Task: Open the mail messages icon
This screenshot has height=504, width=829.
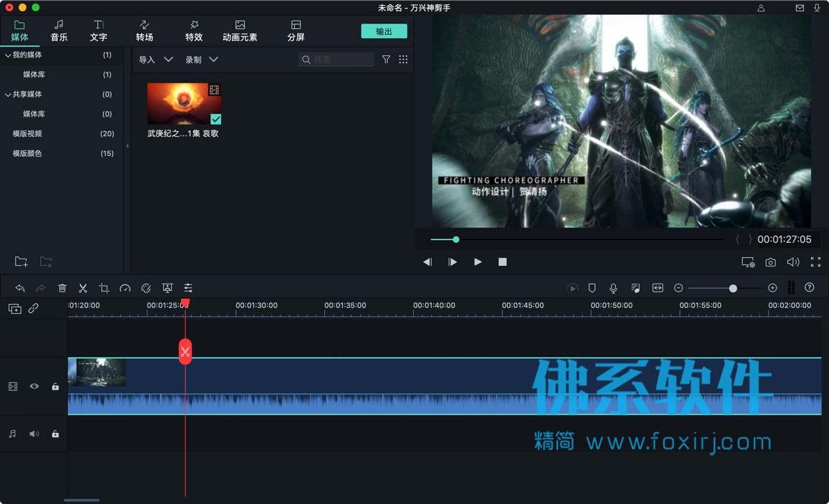Action: [x=800, y=8]
